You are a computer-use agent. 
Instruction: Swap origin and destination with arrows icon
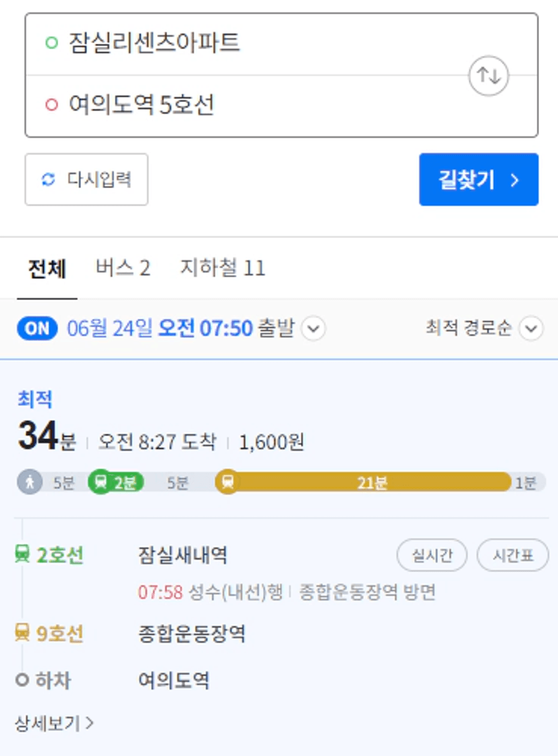(488, 76)
